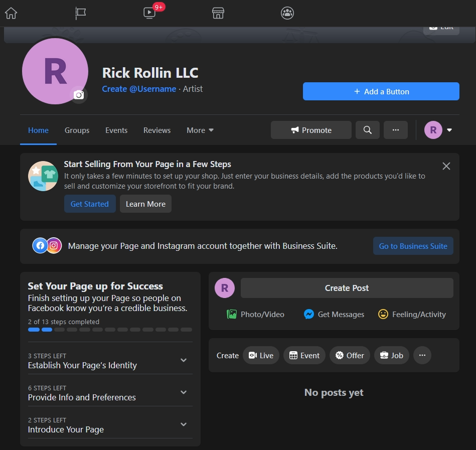Choose Feeling/Activity option

point(412,314)
